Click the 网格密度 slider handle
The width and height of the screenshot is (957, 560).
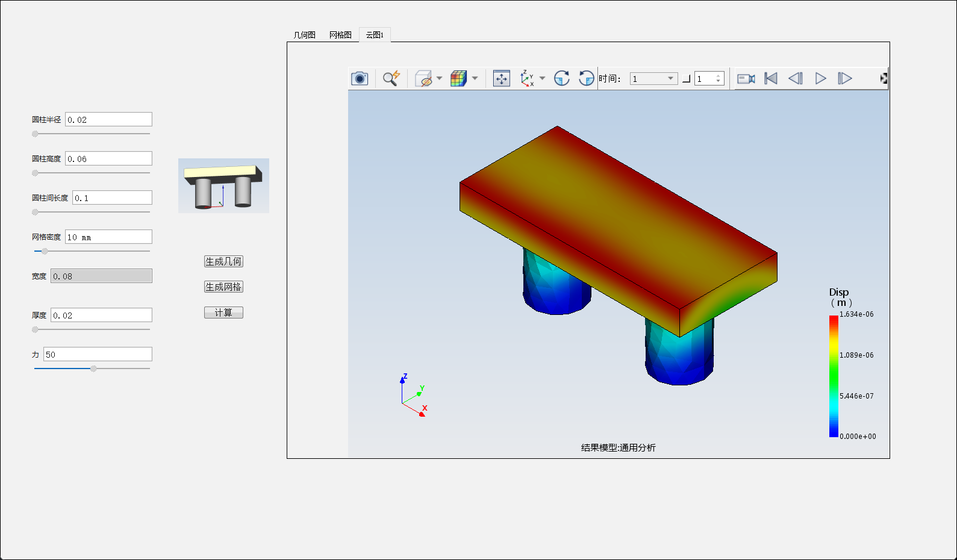coord(45,251)
